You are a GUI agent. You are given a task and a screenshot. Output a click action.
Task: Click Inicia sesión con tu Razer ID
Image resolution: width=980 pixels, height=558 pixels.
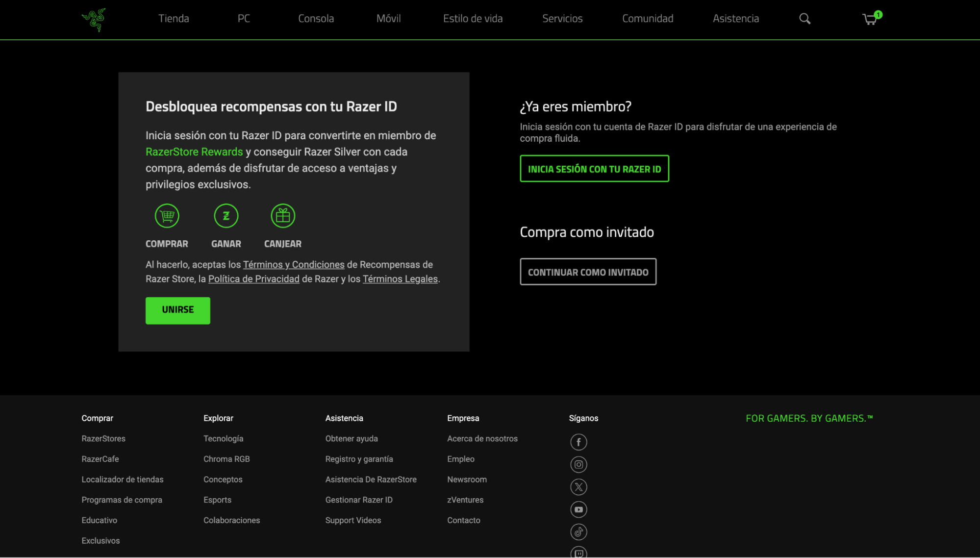[x=594, y=169]
